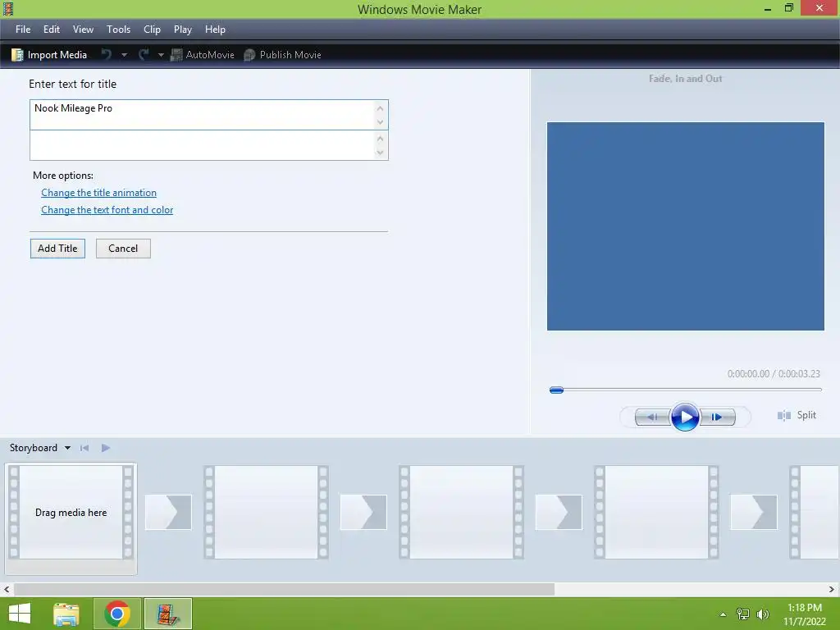Image resolution: width=840 pixels, height=630 pixels.
Task: Click the taskbar clock showing 1:18 PM
Action: (805, 614)
